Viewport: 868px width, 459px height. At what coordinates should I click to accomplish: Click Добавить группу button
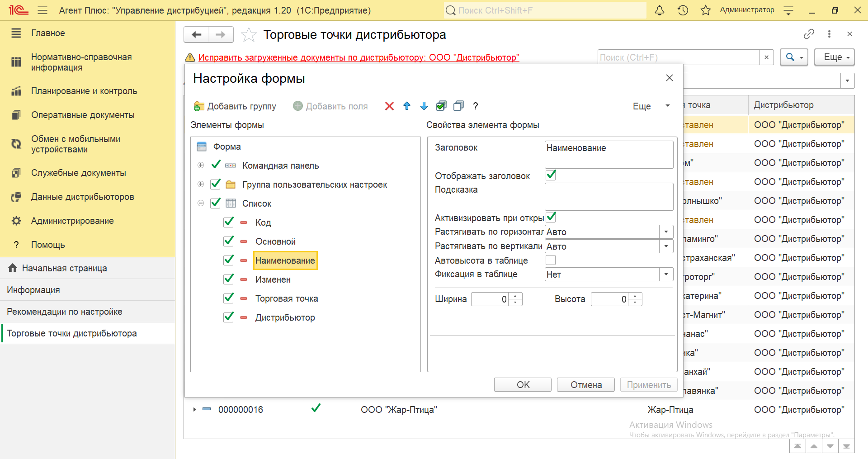coord(235,106)
